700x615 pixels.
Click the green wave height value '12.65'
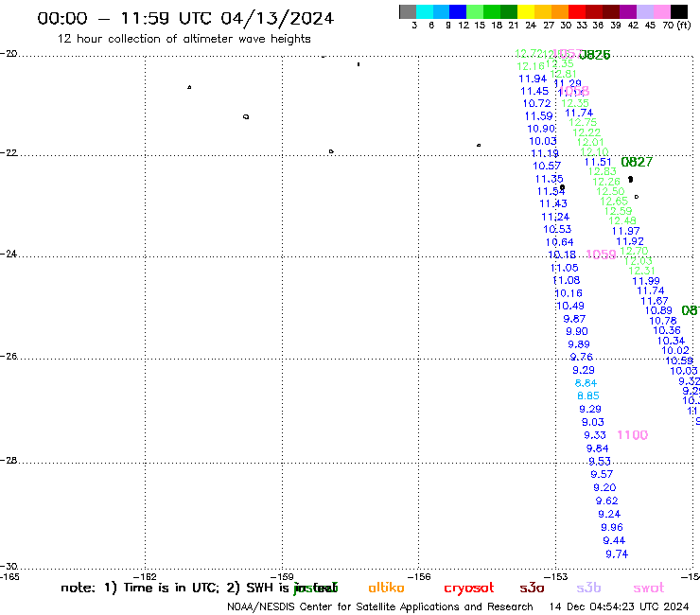[x=614, y=202]
